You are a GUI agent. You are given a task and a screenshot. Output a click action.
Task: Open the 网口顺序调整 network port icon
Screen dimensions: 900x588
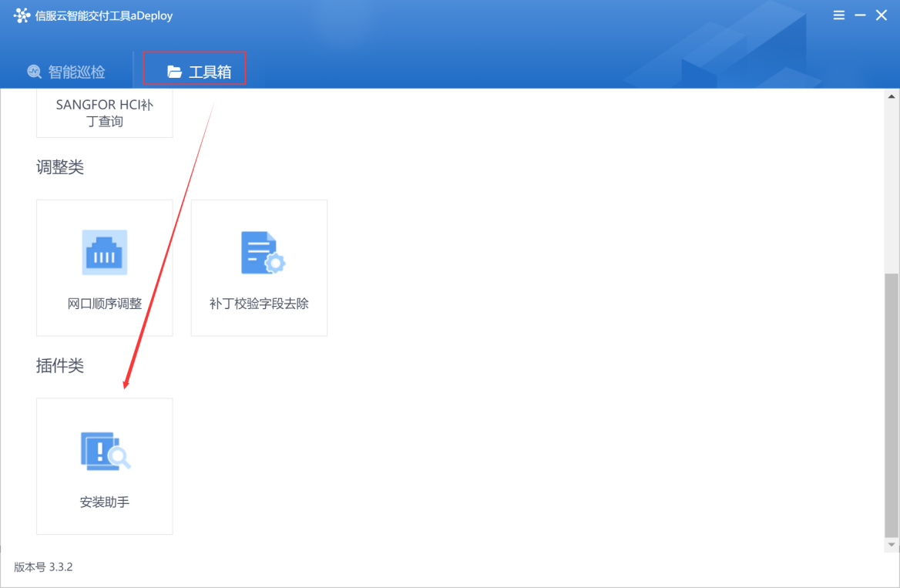point(105,253)
